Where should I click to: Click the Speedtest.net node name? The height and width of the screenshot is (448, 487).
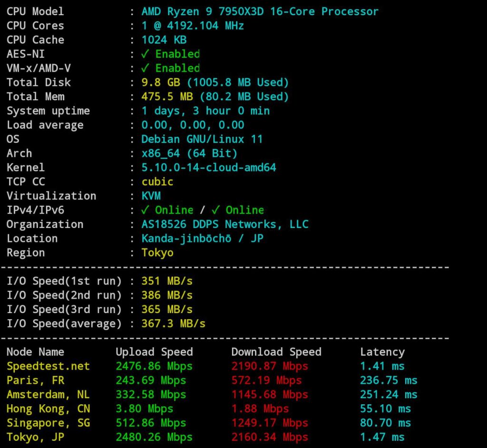pos(48,366)
